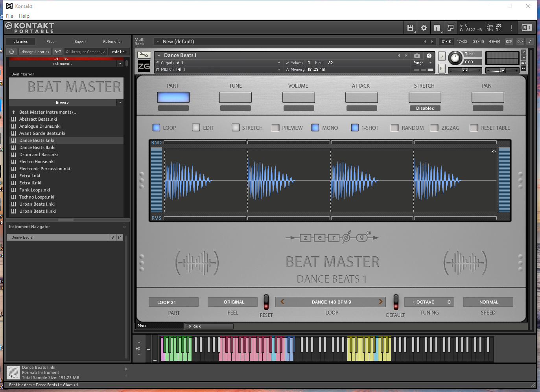
Task: Adjust the L-R pan slider
Action: (465, 70)
